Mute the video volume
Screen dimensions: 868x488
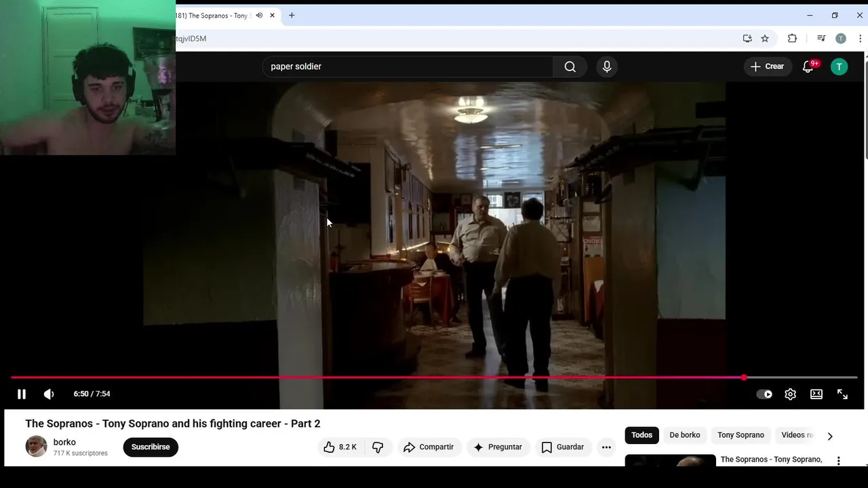tap(49, 394)
